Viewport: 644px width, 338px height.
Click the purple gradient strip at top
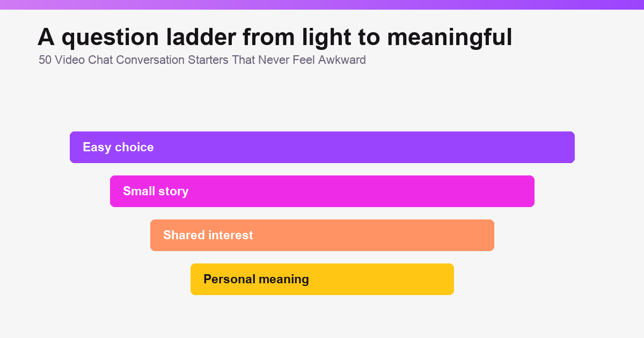pos(322,5)
